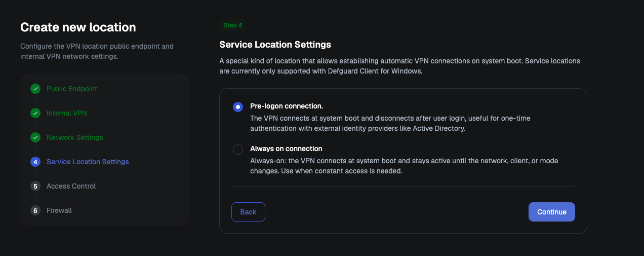Click the green checkmark beside Public Endpoint
This screenshot has width=644, height=256.
(x=35, y=89)
